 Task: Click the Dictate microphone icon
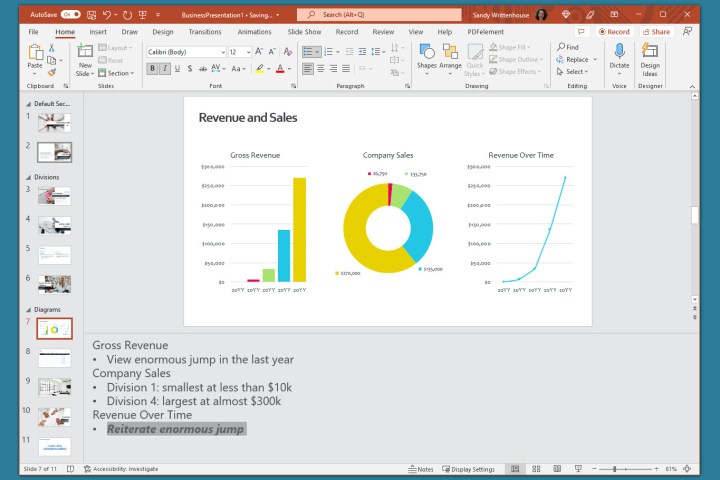[619, 52]
